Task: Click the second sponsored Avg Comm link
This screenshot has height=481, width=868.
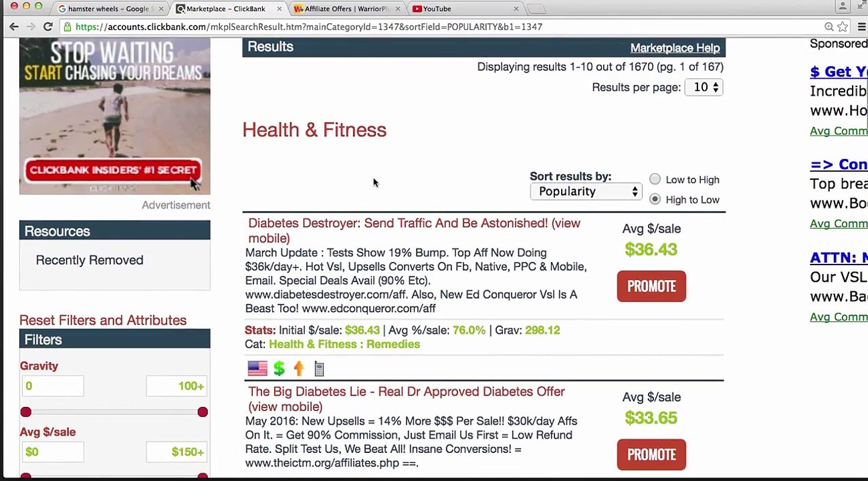Action: pyautogui.click(x=839, y=224)
